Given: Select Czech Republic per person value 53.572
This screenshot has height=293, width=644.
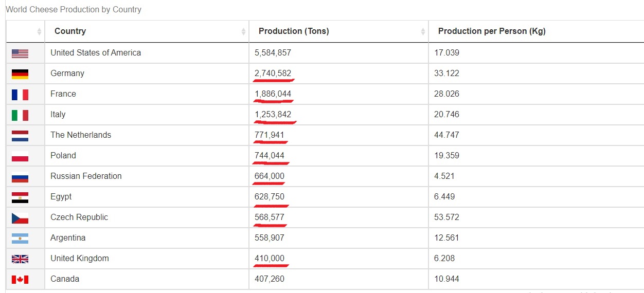Looking at the screenshot, I should 446,217.
